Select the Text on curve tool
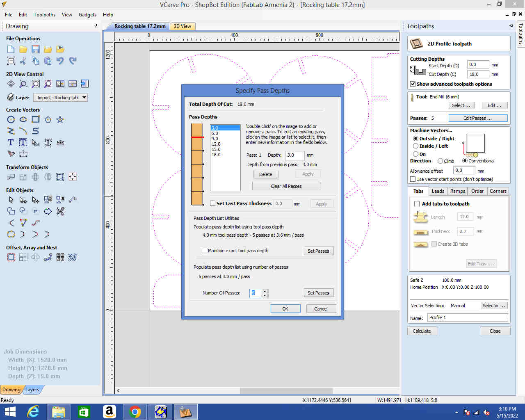 tap(60, 142)
